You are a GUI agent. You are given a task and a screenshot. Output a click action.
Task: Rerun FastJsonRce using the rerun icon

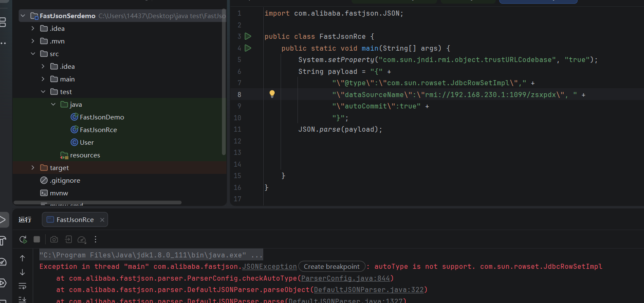(23, 239)
